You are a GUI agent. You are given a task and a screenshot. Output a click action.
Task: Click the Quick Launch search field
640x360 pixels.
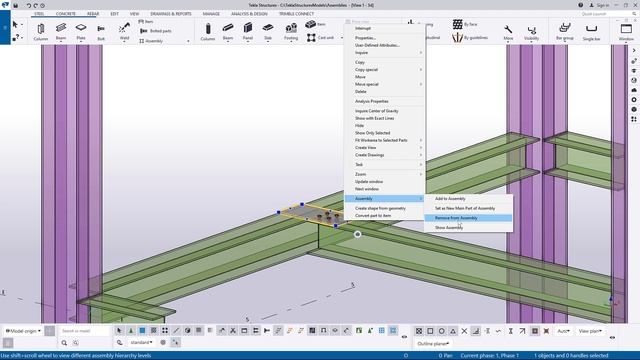point(608,14)
